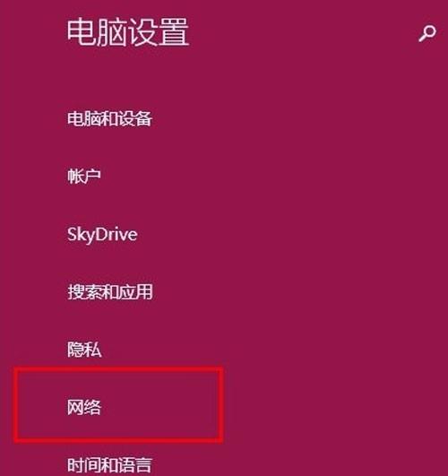Choose Privacy (隐私) category
Viewport: 448px width, 476px height.
(84, 350)
